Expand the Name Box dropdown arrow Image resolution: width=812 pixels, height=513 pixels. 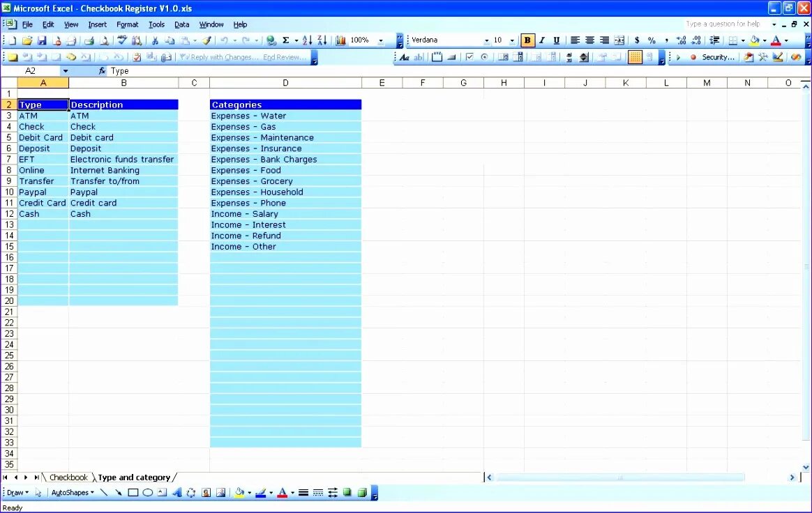tap(66, 71)
